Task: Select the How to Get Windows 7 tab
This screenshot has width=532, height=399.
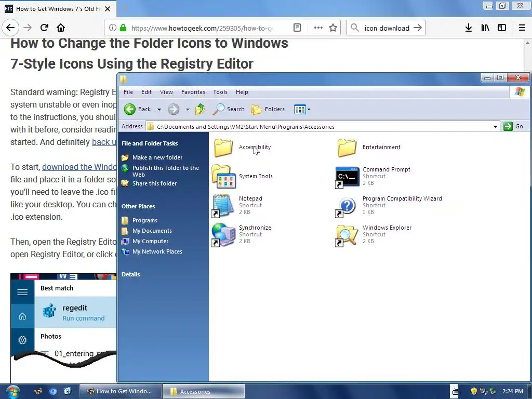Action: point(58,9)
